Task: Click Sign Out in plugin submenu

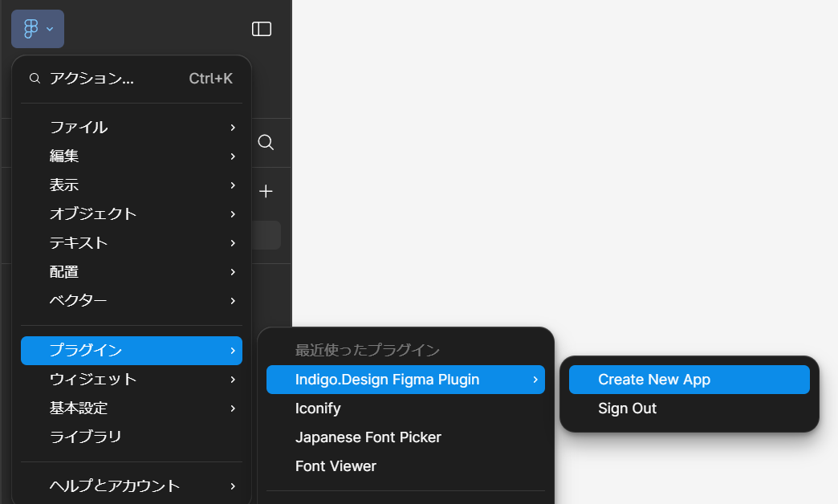Action: (690, 408)
